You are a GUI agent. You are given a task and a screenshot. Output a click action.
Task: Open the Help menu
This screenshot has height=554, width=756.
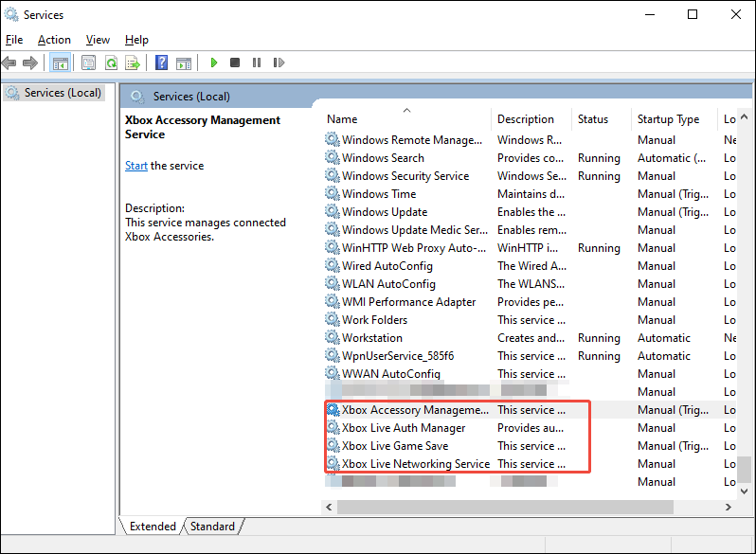tap(136, 40)
